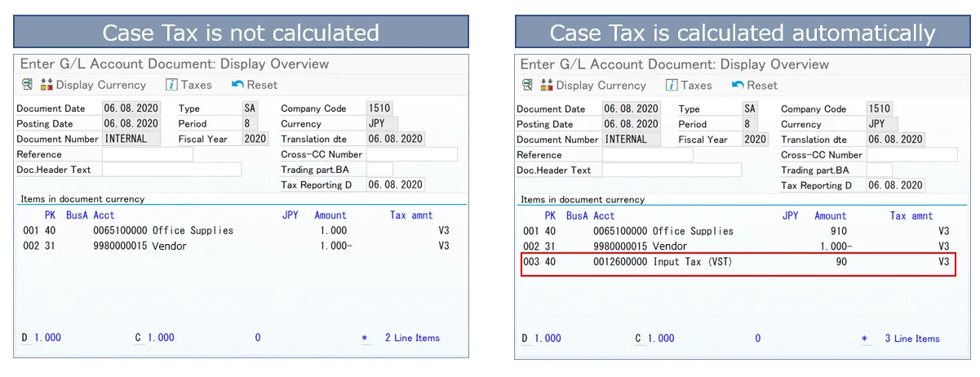This screenshot has width=980, height=377.
Task: Click the Company Code field in left panel
Action: click(x=379, y=109)
